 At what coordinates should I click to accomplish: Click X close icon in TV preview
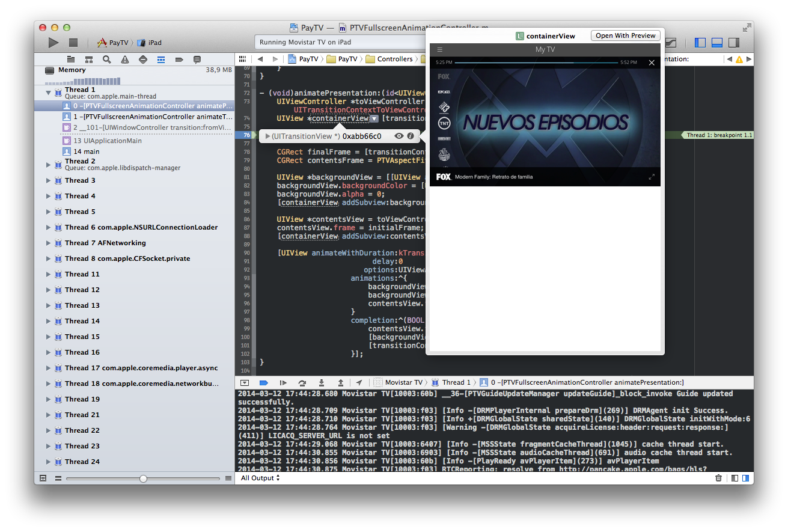[652, 63]
